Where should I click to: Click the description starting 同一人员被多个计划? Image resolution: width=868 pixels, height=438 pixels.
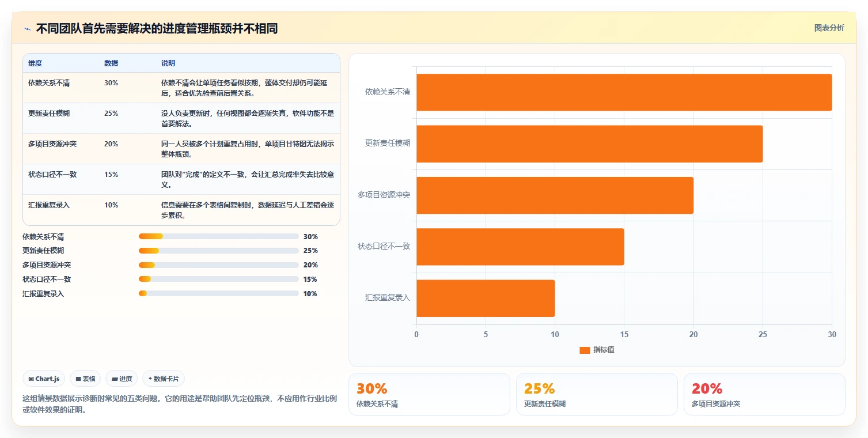[248, 149]
